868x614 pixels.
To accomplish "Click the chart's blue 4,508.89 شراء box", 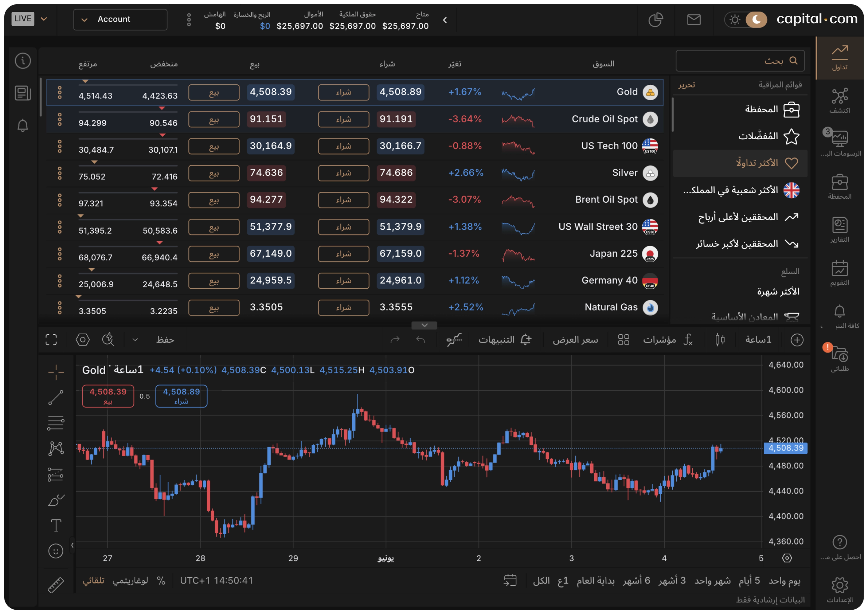I will coord(182,396).
